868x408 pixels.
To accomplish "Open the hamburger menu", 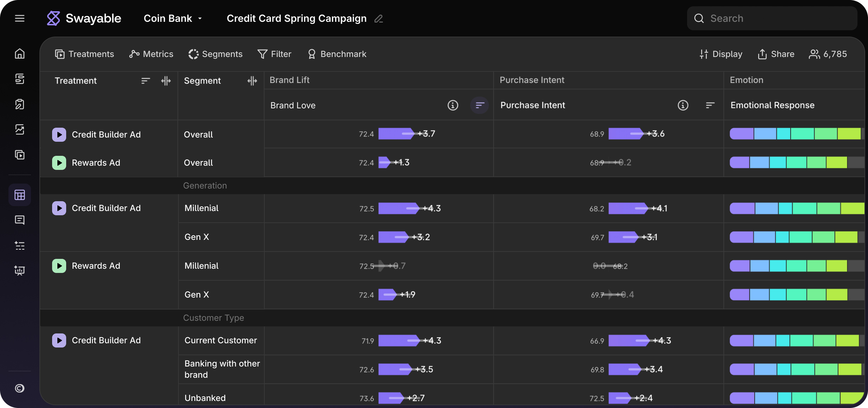I will point(20,18).
